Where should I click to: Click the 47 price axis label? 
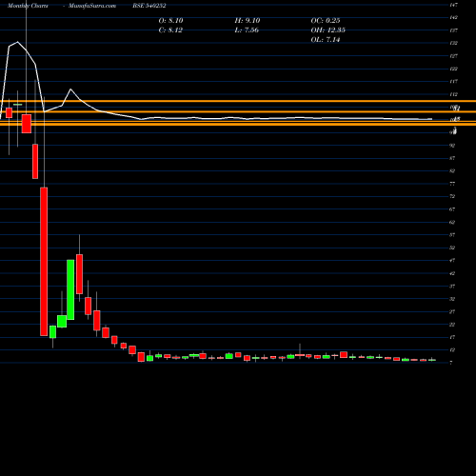(452, 261)
